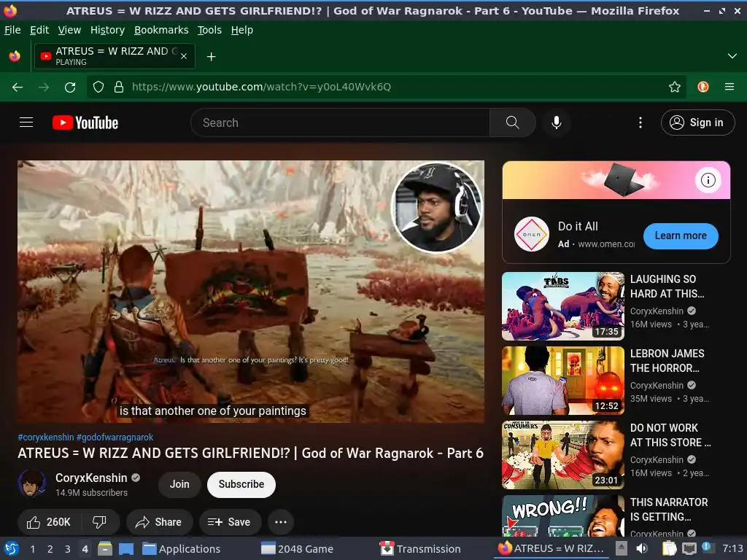This screenshot has height=560, width=747.
Task: Click the Join button
Action: pos(179,484)
